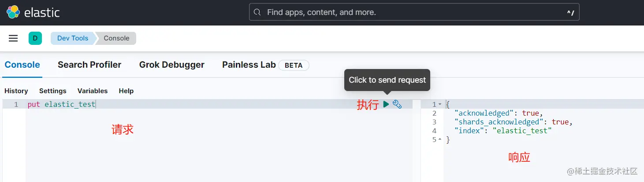Click the green D space avatar
Screen dimensions: 644x182
[x=35, y=38]
